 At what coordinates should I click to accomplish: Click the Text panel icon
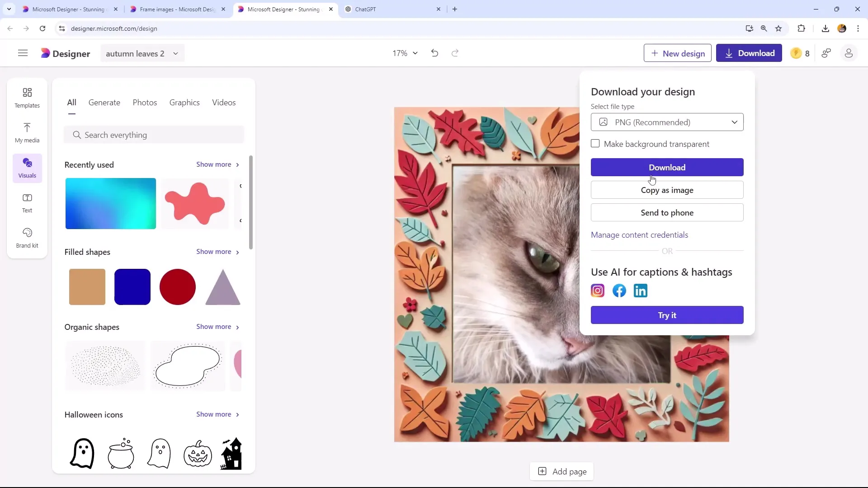[x=27, y=202]
